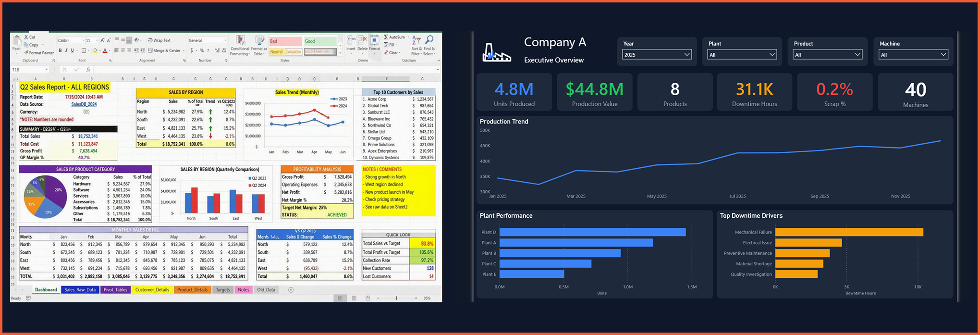Expand the cell Styles gallery arrow
Screen dimensions: 980x335
point(340,53)
